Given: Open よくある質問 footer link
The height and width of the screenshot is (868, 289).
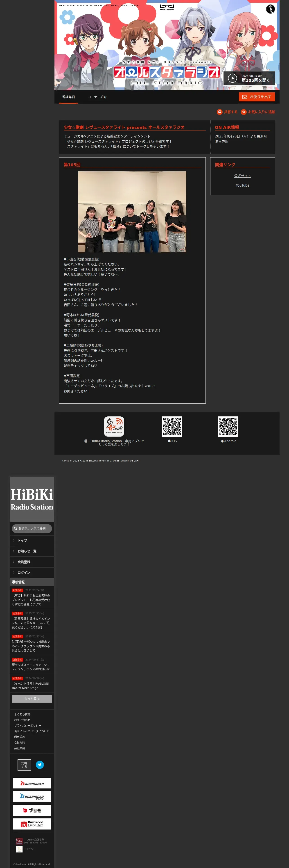Looking at the screenshot, I should tap(22, 714).
